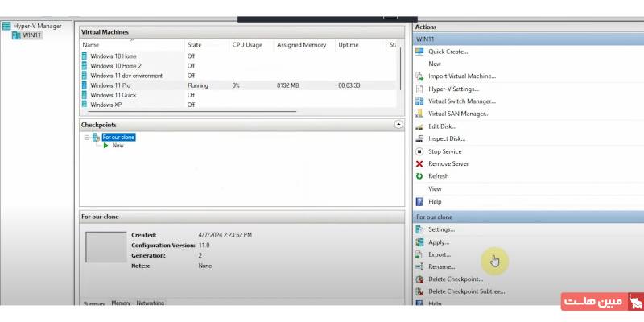Click the Windows XP VM icon
Viewport: 644px width, 322px height.
[85, 105]
